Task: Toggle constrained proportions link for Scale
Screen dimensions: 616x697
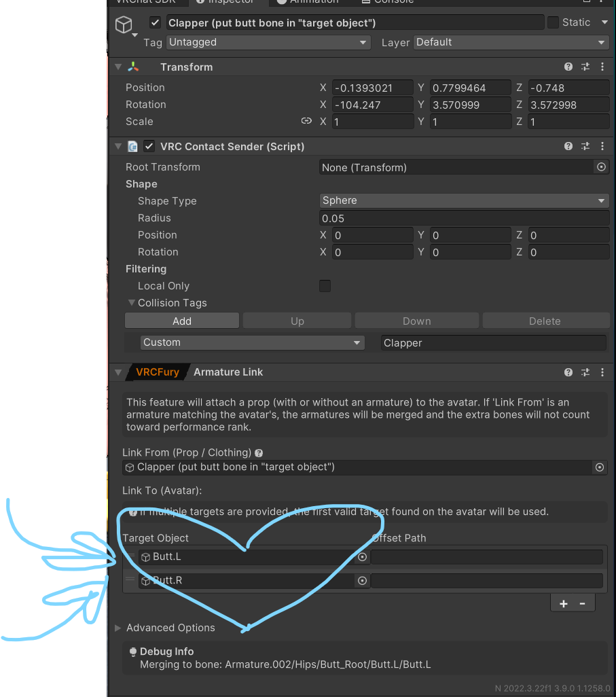Action: click(306, 121)
